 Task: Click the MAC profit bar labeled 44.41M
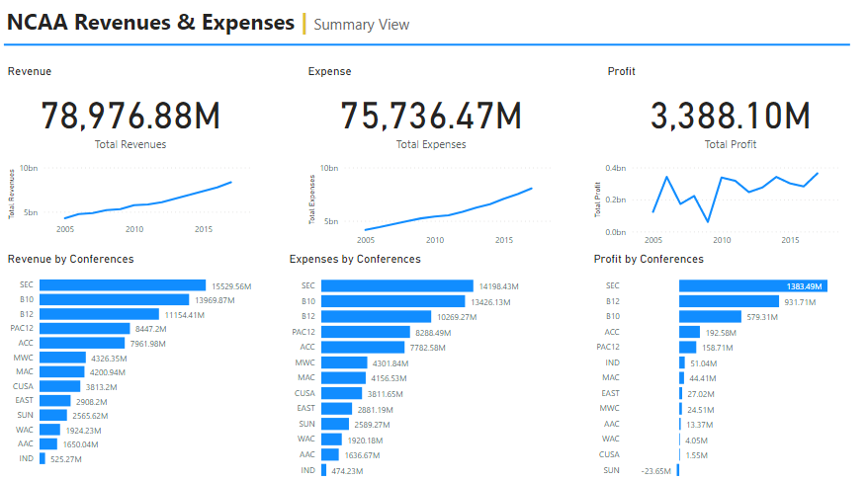(x=681, y=377)
